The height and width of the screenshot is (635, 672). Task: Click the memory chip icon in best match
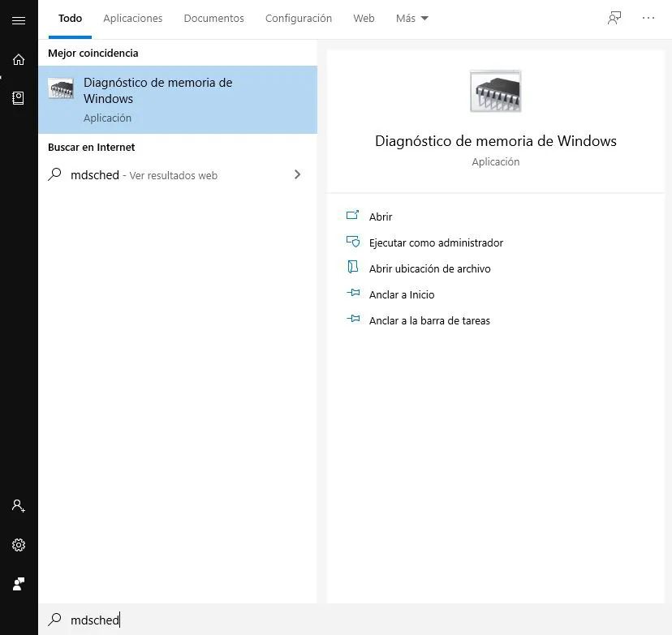tap(61, 88)
